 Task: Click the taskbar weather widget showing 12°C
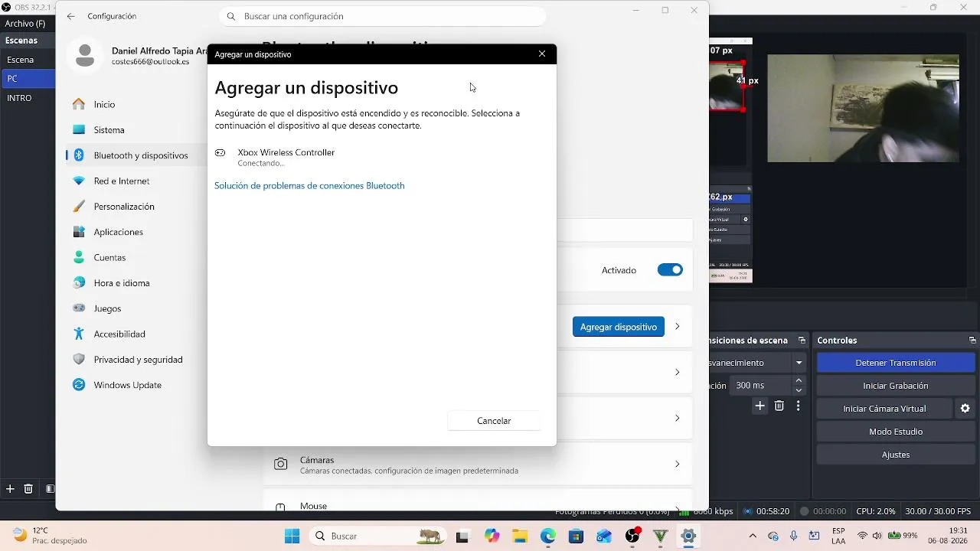point(50,536)
